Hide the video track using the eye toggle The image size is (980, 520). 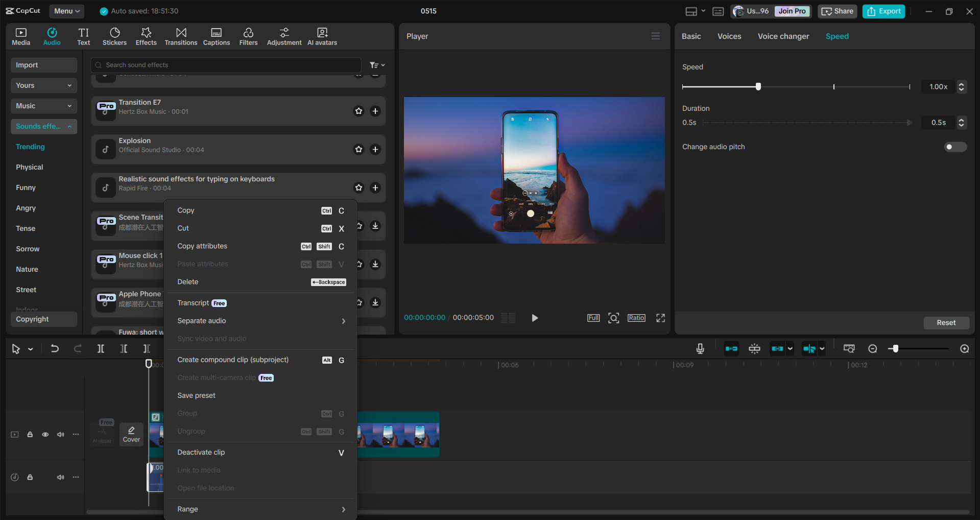tap(45, 434)
